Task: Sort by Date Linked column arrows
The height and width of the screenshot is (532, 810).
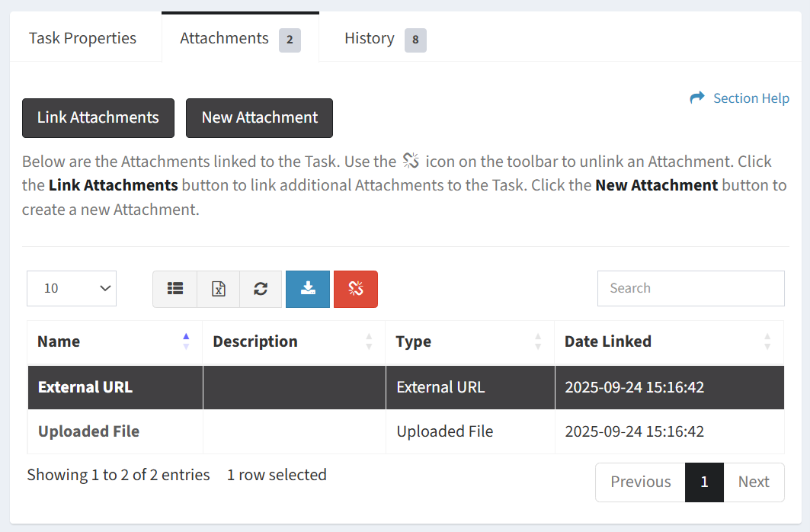Action: 767,341
